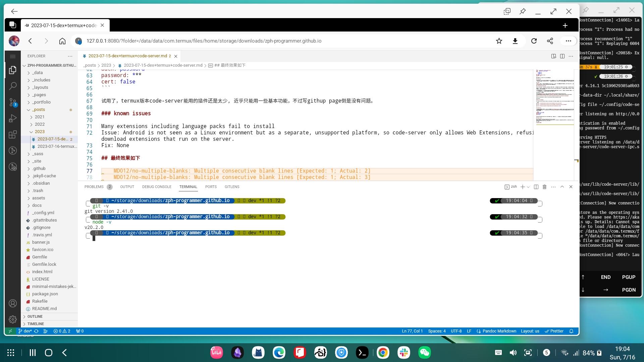
Task: Switch to the PORTS tab
Action: point(211,187)
